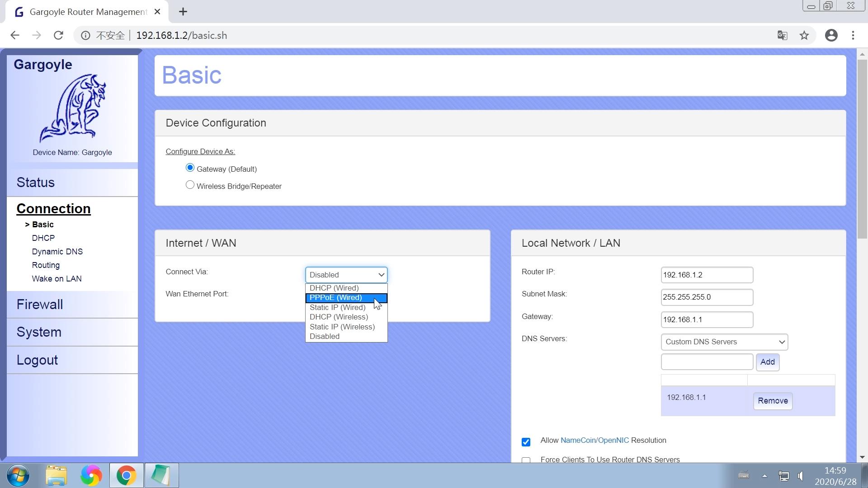Select the Static IP (Wireless) option in the list
The height and width of the screenshot is (488, 868).
click(342, 327)
